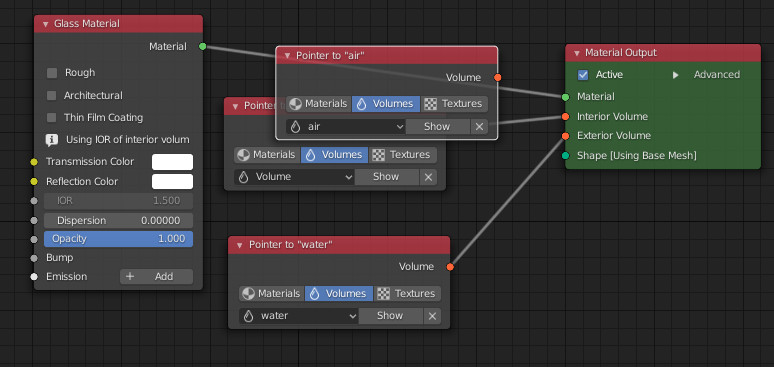This screenshot has width=774, height=367.
Task: Click the Dispersion value field
Action: (x=118, y=221)
